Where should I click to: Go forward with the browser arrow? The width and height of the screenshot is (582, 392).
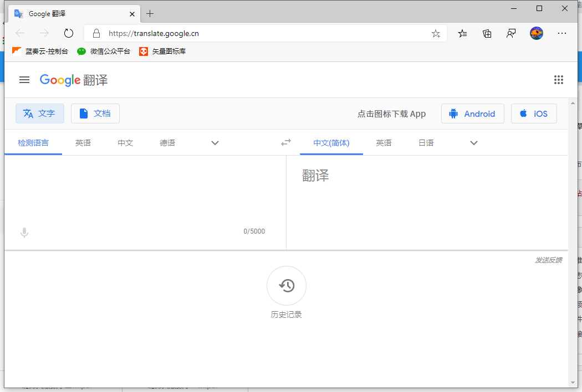[x=44, y=33]
